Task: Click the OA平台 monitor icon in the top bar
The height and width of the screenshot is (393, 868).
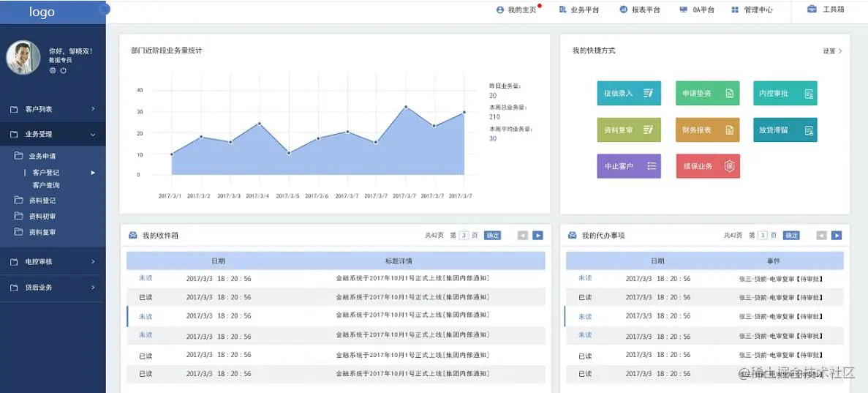Action: [684, 10]
